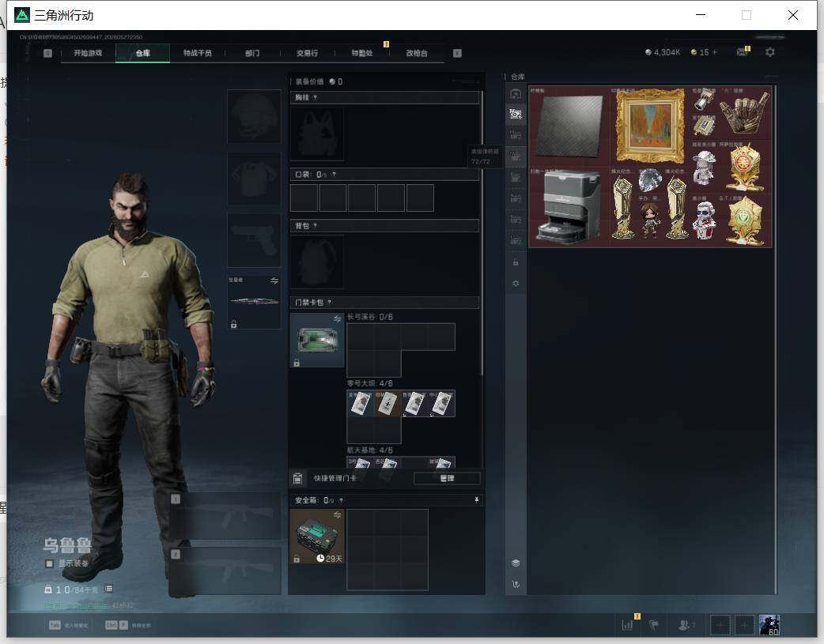The width and height of the screenshot is (824, 644).
Task: Click the Tab key hint in bottom bar
Action: [55, 625]
